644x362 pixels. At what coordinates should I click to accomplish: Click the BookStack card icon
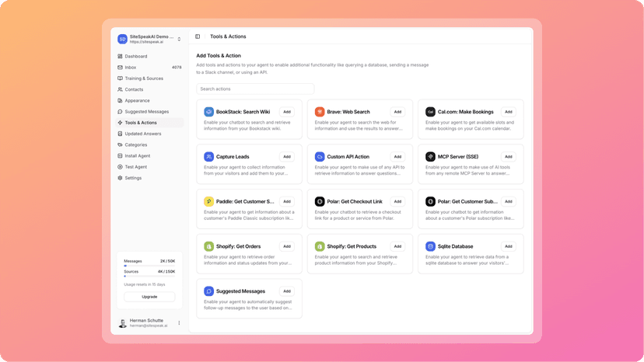coord(208,112)
